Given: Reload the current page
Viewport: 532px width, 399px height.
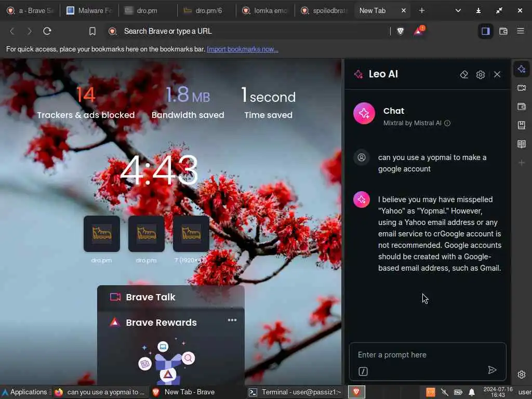Looking at the screenshot, I should (47, 31).
